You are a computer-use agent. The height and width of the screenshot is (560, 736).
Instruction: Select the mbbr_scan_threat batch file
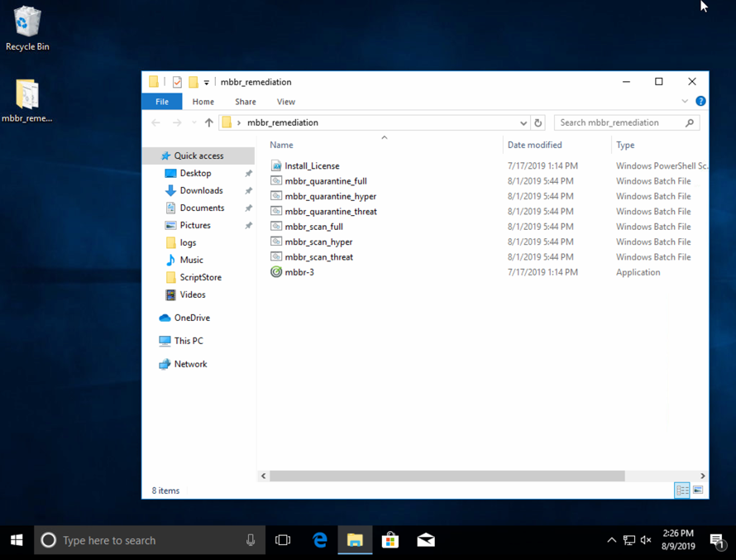click(x=318, y=257)
